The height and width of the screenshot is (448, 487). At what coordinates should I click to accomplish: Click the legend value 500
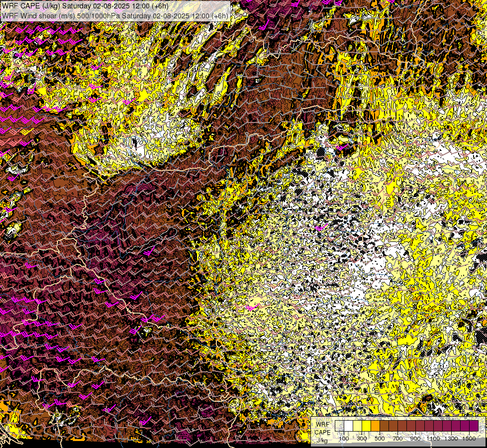(x=380, y=439)
